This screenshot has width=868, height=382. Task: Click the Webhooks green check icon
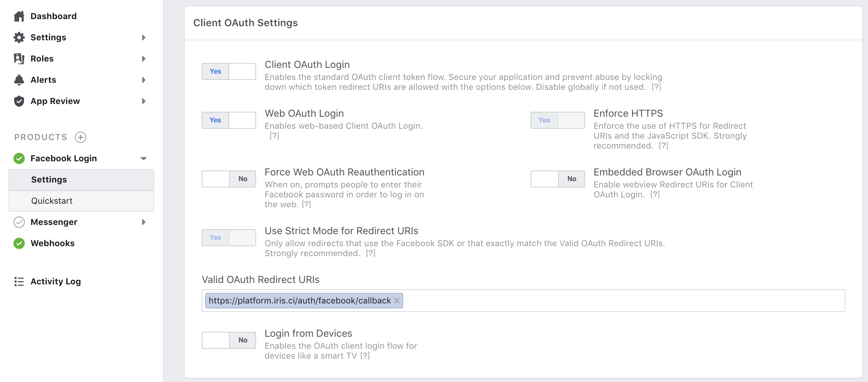click(x=19, y=243)
